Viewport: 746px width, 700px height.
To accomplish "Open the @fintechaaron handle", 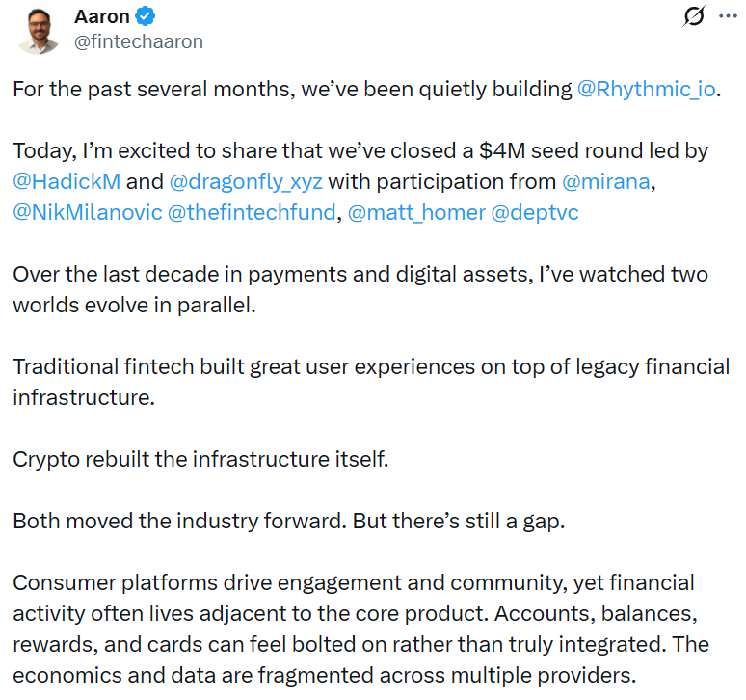I will tap(138, 41).
